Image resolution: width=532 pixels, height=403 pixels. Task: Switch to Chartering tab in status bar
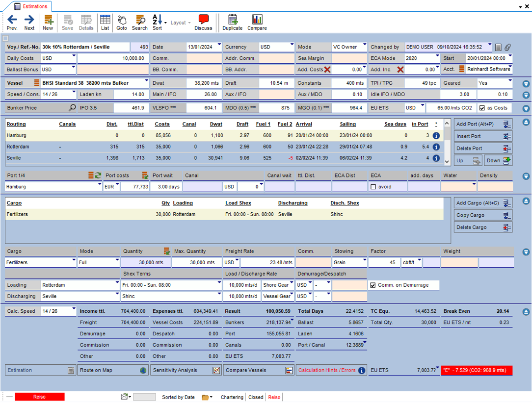pyautogui.click(x=232, y=397)
